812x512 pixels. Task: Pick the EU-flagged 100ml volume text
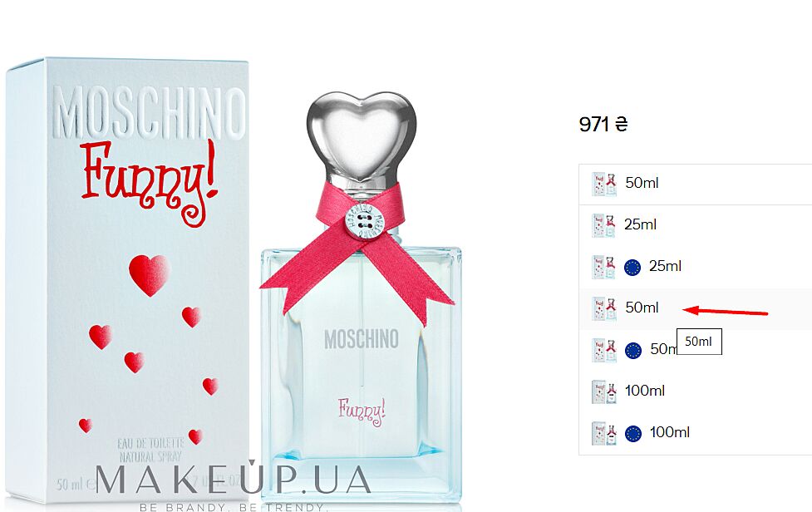click(x=670, y=432)
